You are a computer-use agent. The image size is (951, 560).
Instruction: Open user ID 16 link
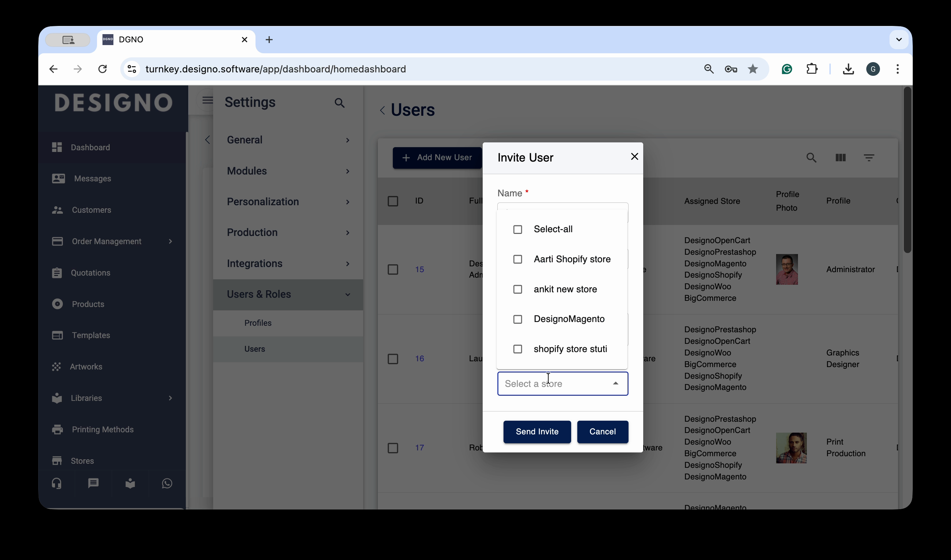[x=419, y=359]
